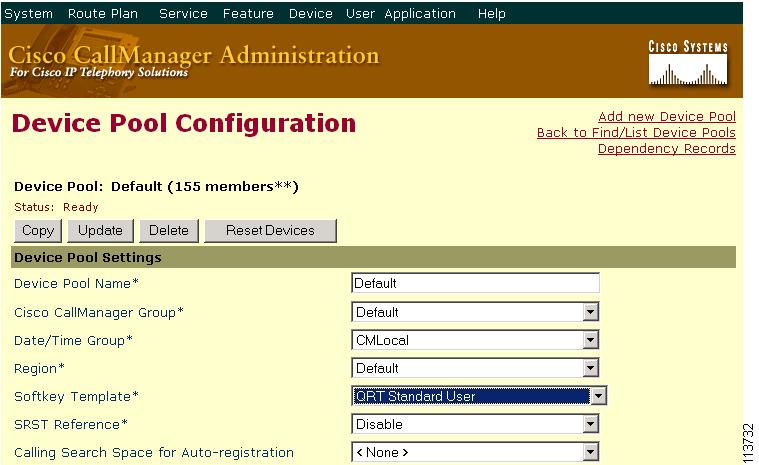Click the Cisco CallManager Group* label

pyautogui.click(x=99, y=313)
